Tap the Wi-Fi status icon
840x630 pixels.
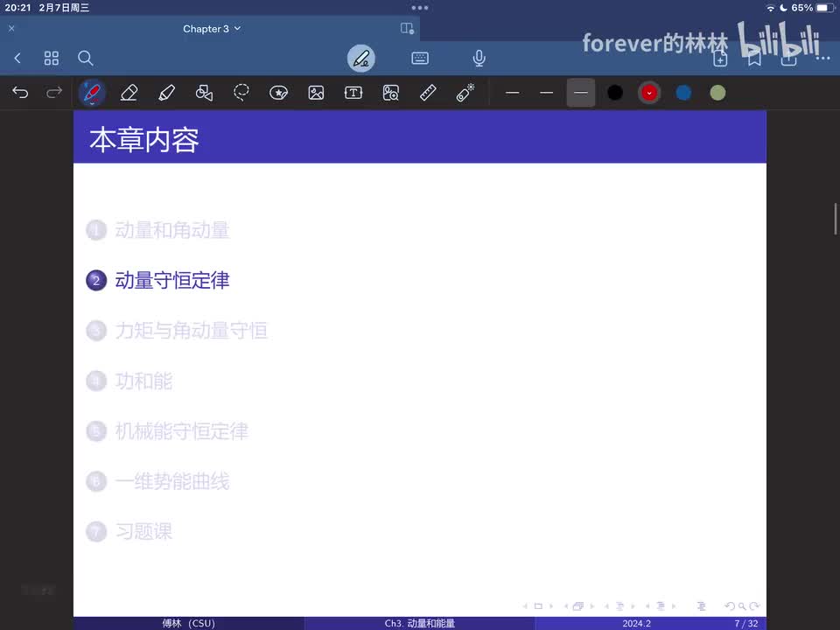click(x=770, y=8)
